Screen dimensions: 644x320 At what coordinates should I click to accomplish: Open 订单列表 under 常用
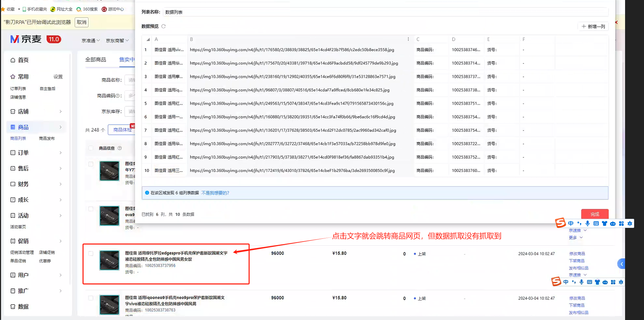(x=18, y=89)
